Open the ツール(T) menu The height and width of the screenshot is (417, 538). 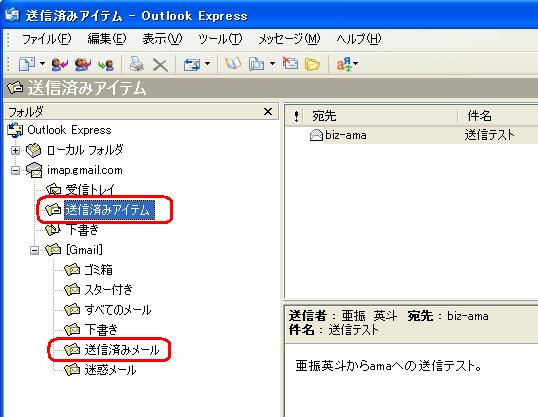[x=220, y=39]
